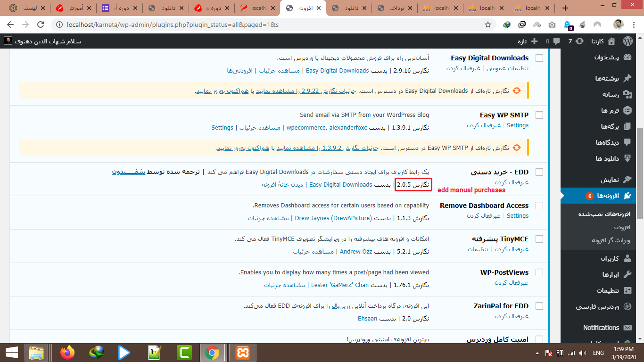Open Lester 'GaMerZ' Chan author link

click(340, 285)
